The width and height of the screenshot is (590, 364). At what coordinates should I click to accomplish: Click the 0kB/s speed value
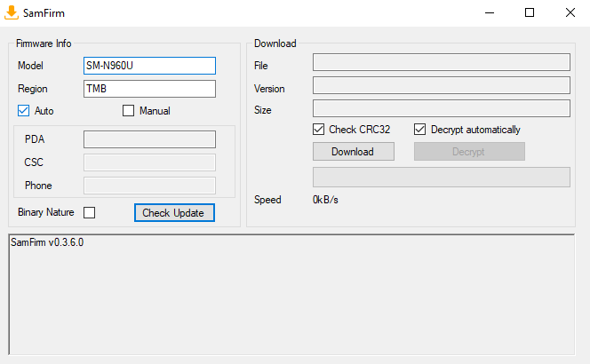click(325, 200)
